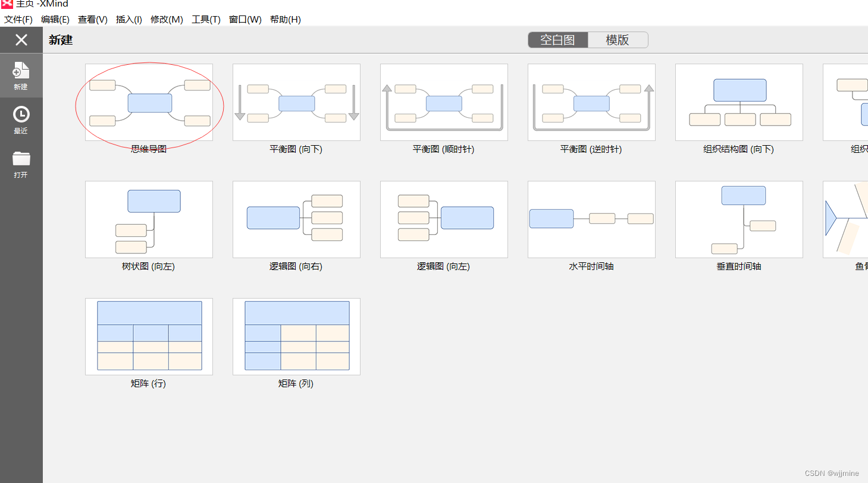Open the 帮助(H) menu

pos(286,19)
